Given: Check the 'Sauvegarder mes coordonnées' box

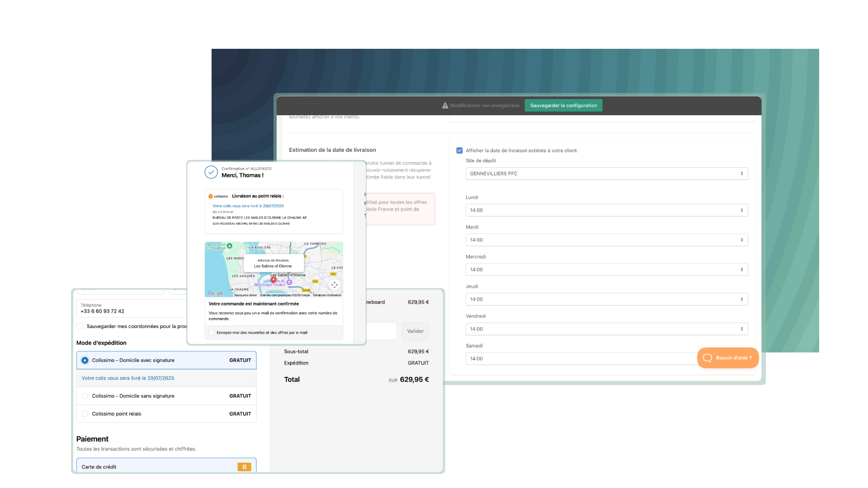Looking at the screenshot, I should 80,326.
